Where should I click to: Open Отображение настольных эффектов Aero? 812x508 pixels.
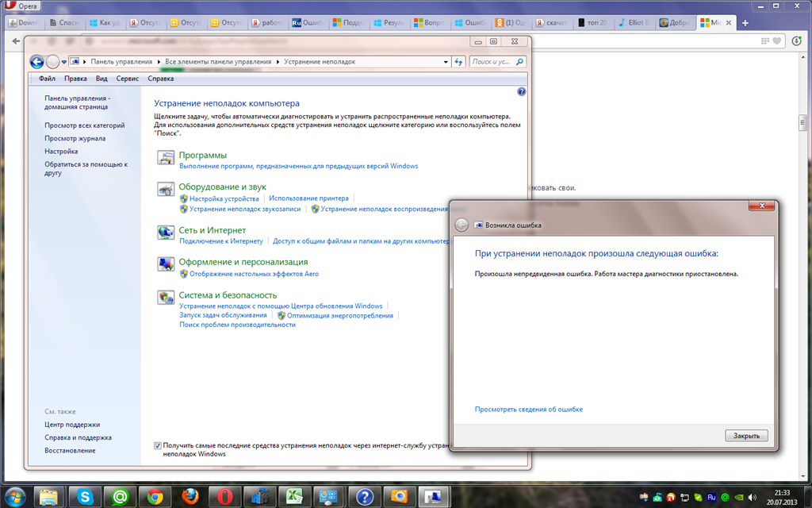click(x=254, y=274)
